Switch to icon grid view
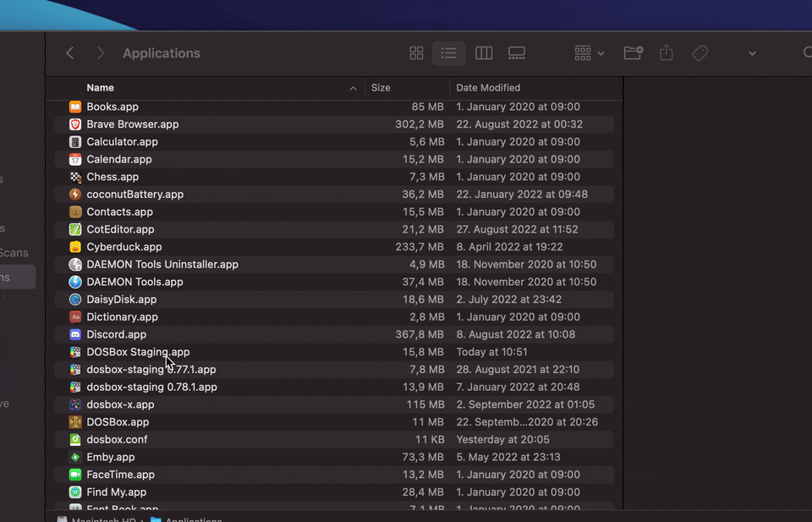Image resolution: width=812 pixels, height=522 pixels. pos(416,52)
